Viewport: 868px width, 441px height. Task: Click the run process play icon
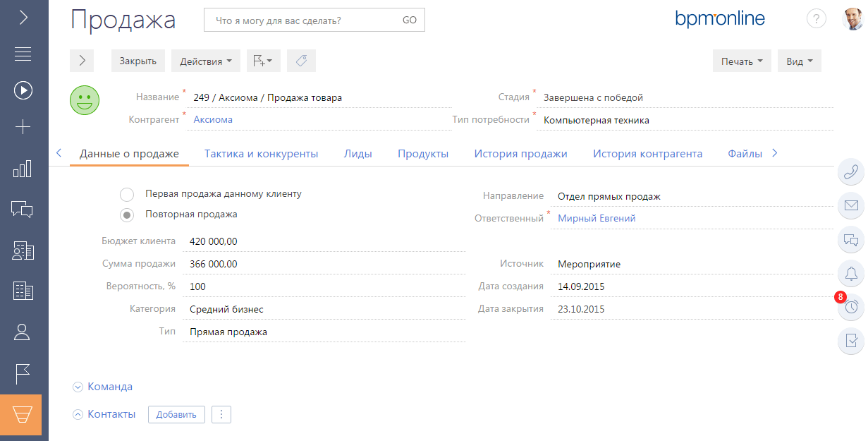[x=23, y=90]
